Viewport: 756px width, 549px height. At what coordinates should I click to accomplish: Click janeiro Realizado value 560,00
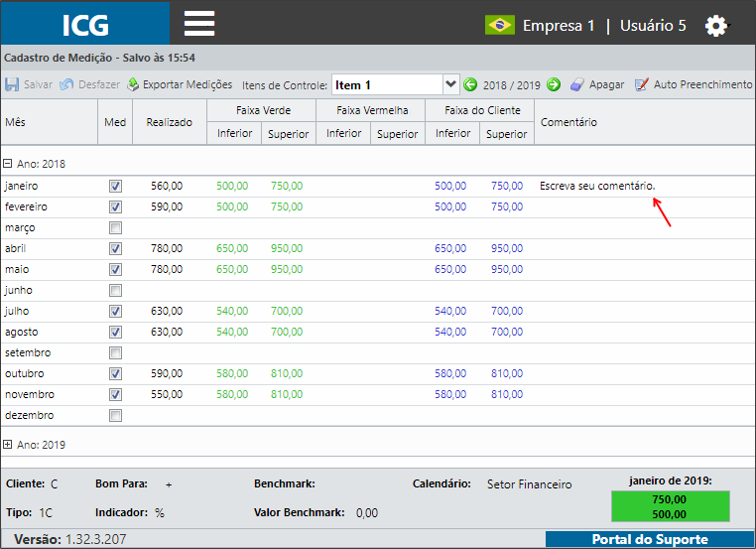click(x=167, y=186)
